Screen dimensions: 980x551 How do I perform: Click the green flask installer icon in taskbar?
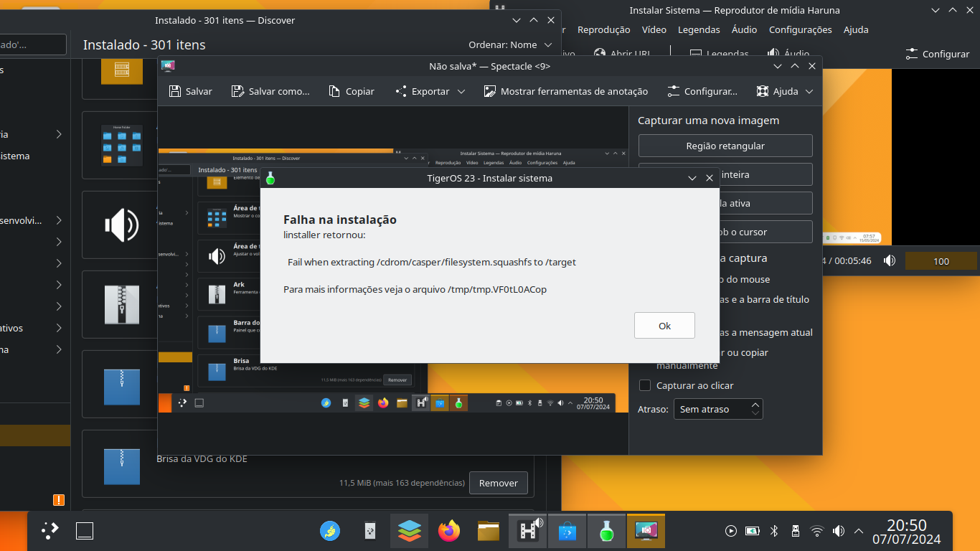607,531
